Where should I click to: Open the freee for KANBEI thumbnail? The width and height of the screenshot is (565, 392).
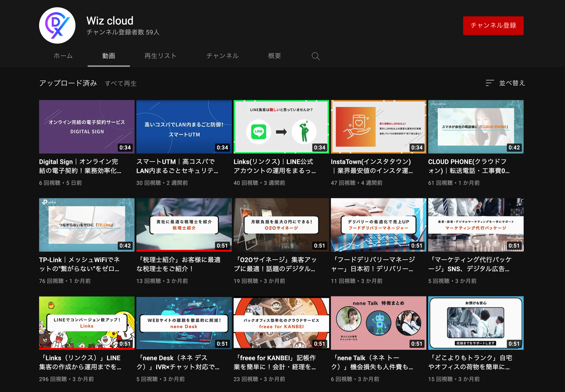[x=281, y=323]
